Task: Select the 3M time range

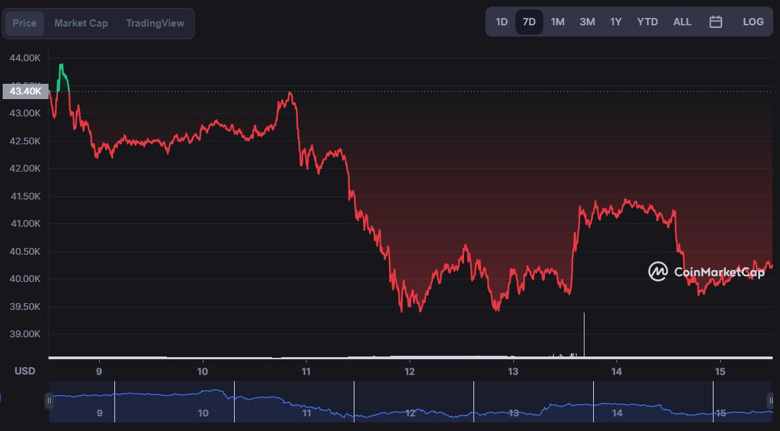Action: [587, 22]
